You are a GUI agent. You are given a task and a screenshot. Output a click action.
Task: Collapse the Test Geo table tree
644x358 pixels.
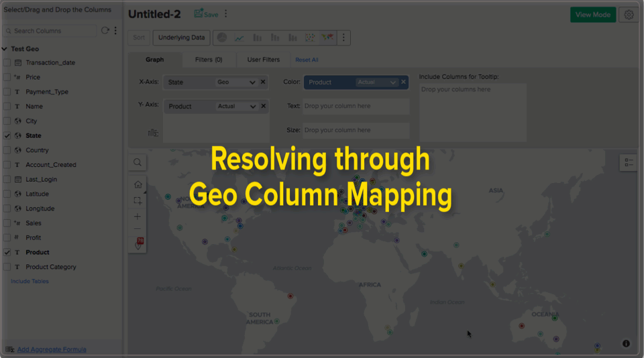click(5, 49)
